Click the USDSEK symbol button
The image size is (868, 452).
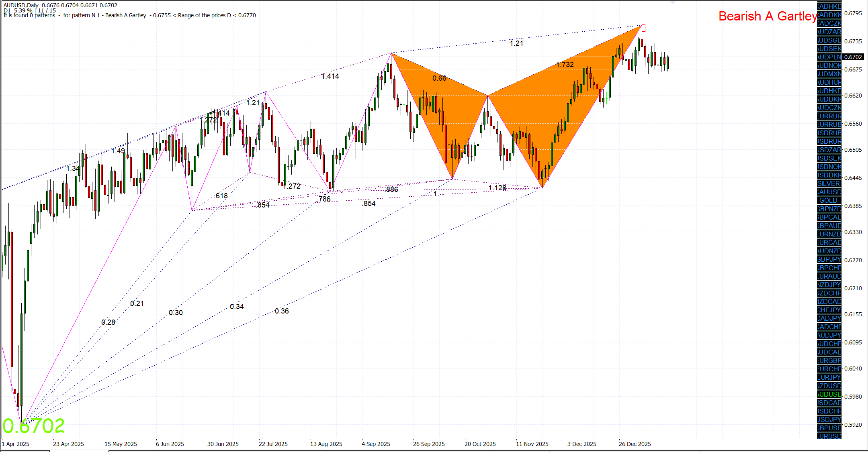tap(829, 158)
